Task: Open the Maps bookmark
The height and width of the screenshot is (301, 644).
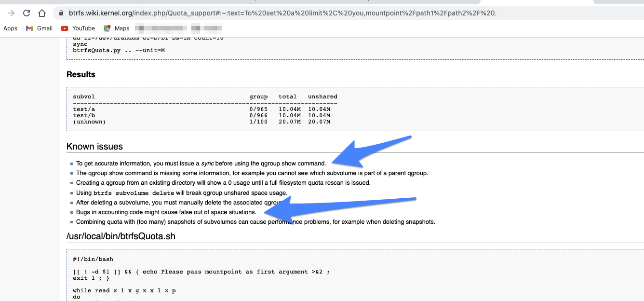Action: [116, 28]
